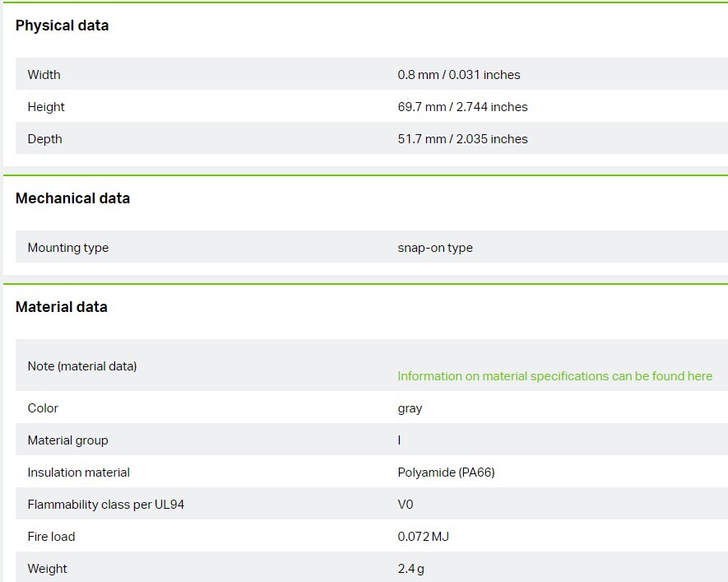Click the Note (material data) label
The height and width of the screenshot is (582, 728).
pyautogui.click(x=82, y=366)
